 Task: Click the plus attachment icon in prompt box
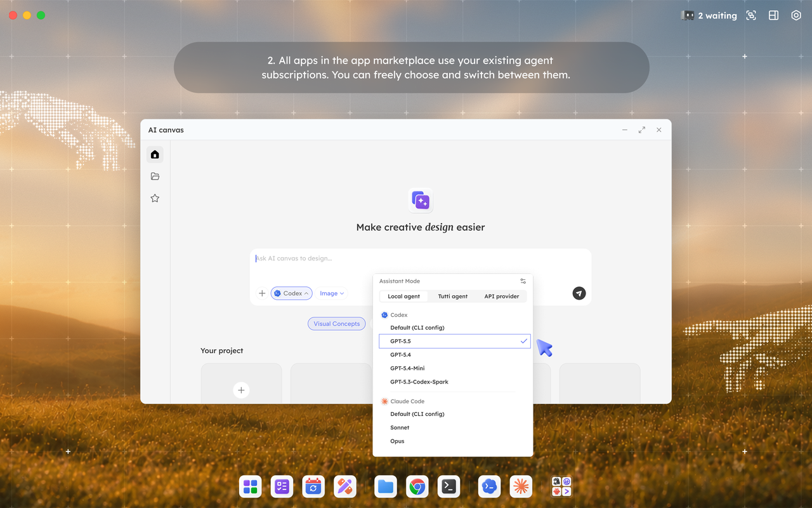262,293
